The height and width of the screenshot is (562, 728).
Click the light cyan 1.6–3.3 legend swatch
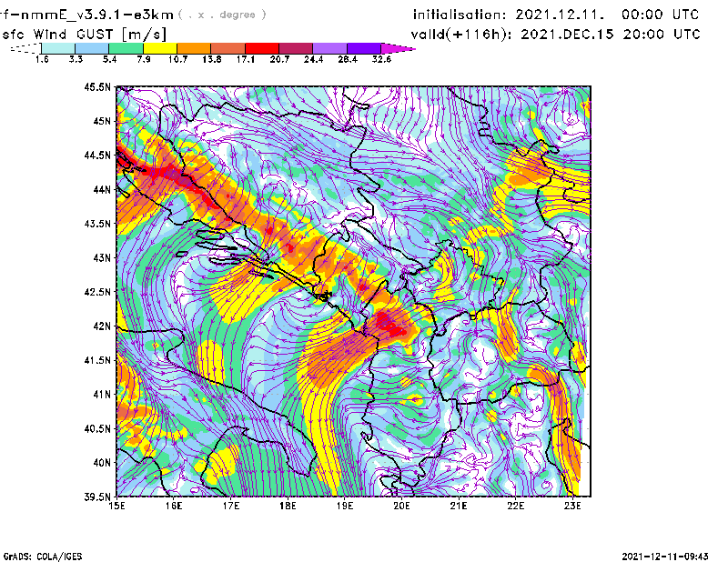[x=58, y=48]
